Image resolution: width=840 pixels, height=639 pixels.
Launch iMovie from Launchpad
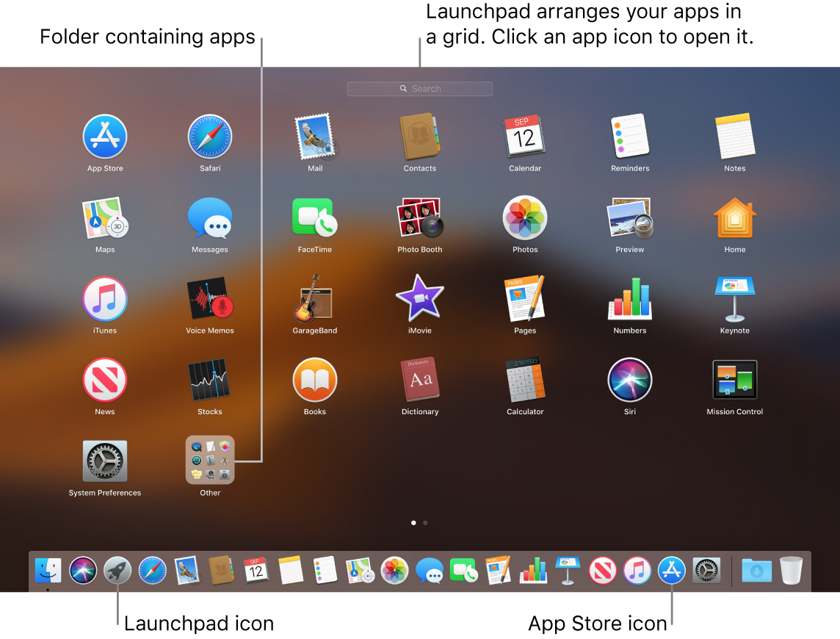click(420, 299)
